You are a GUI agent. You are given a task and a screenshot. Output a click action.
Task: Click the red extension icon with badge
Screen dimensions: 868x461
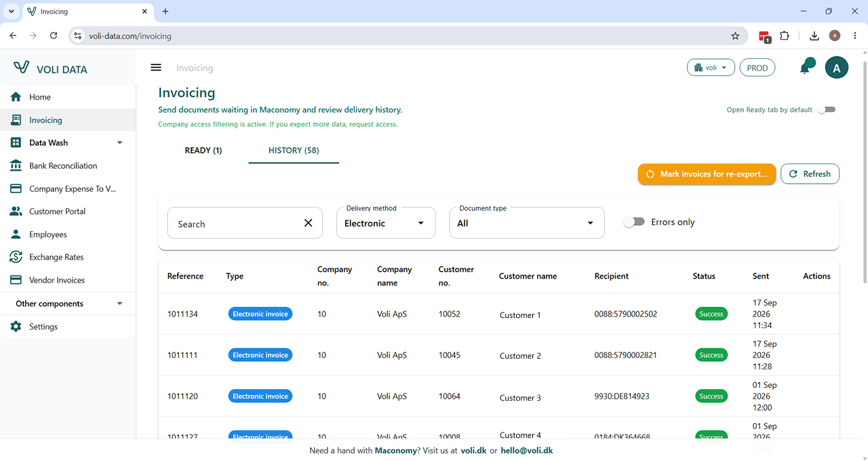tap(764, 37)
